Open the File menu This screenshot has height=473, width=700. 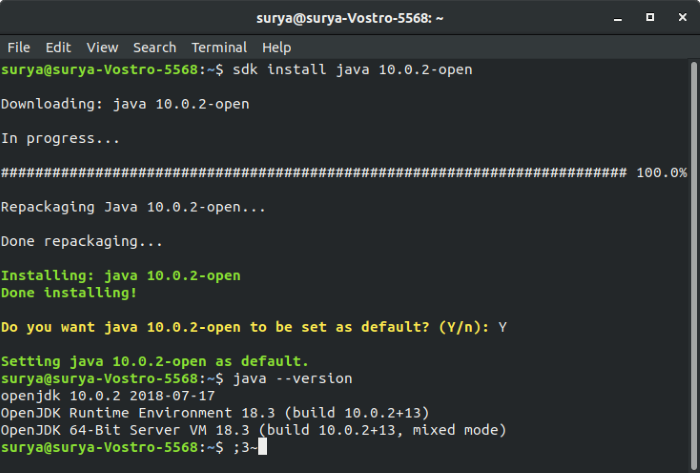tap(19, 47)
